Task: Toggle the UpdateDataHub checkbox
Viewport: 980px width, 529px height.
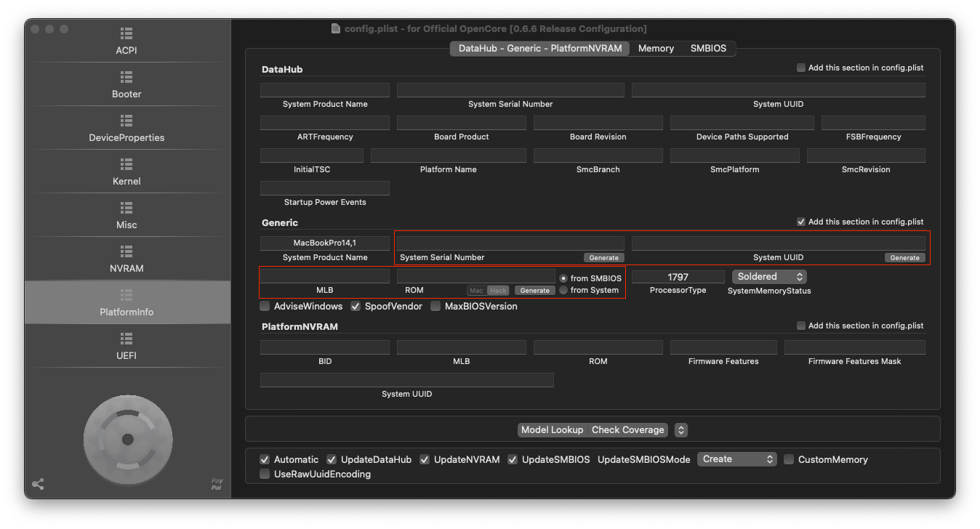Action: click(x=332, y=459)
